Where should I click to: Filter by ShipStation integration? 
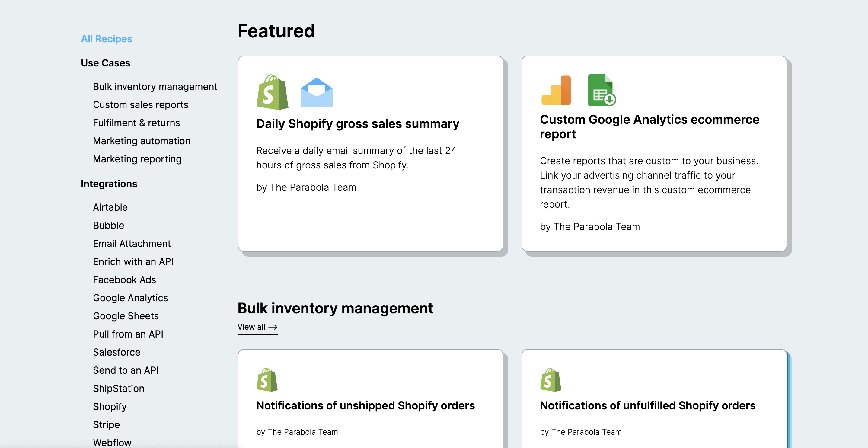[x=119, y=389]
